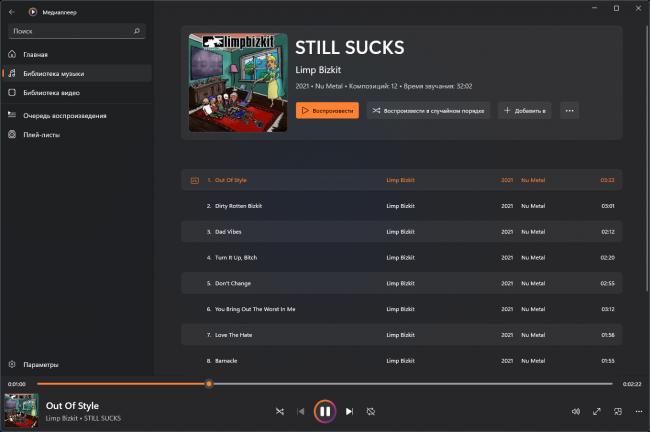The width and height of the screenshot is (650, 432).
Task: Click the playback queue sidebar icon
Action: tap(12, 115)
